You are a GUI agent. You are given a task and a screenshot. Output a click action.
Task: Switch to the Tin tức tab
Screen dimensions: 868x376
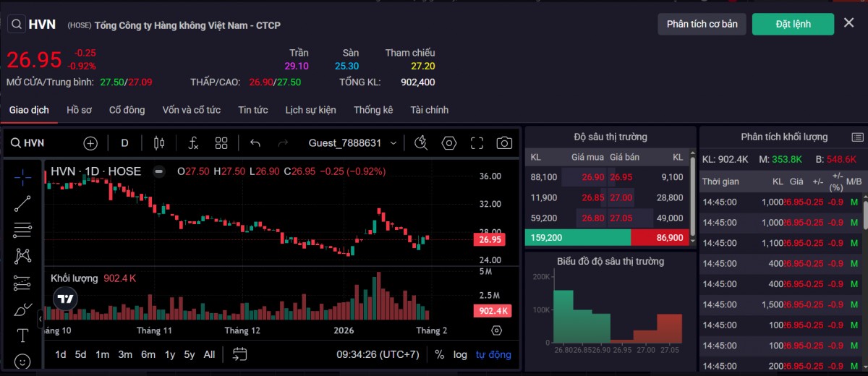pyautogui.click(x=252, y=110)
